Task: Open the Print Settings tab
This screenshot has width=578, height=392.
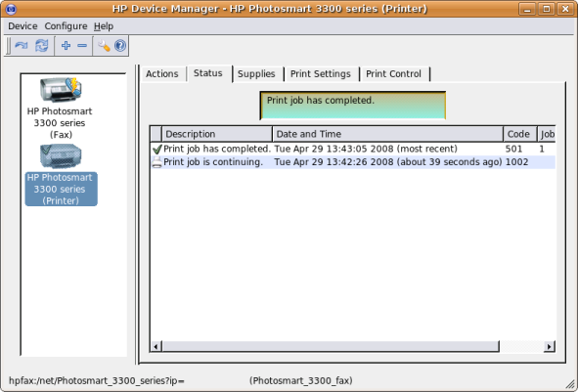Action: tap(321, 73)
